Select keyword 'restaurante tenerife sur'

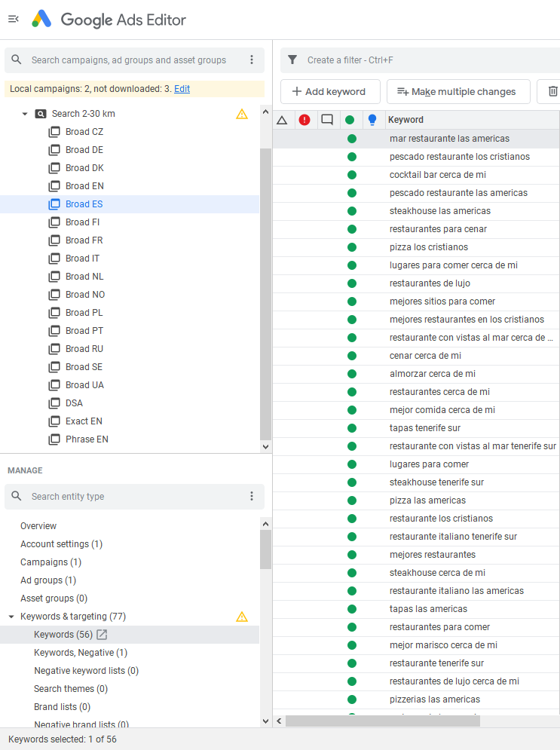tap(436, 663)
